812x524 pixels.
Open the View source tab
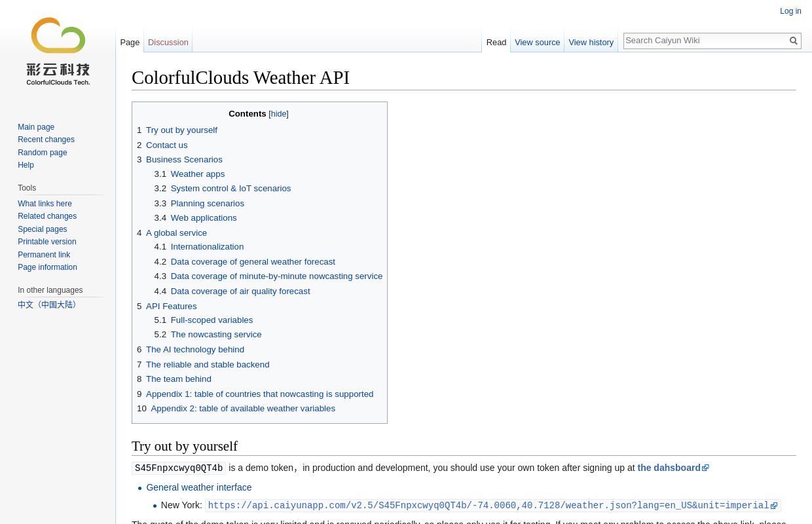point(538,43)
